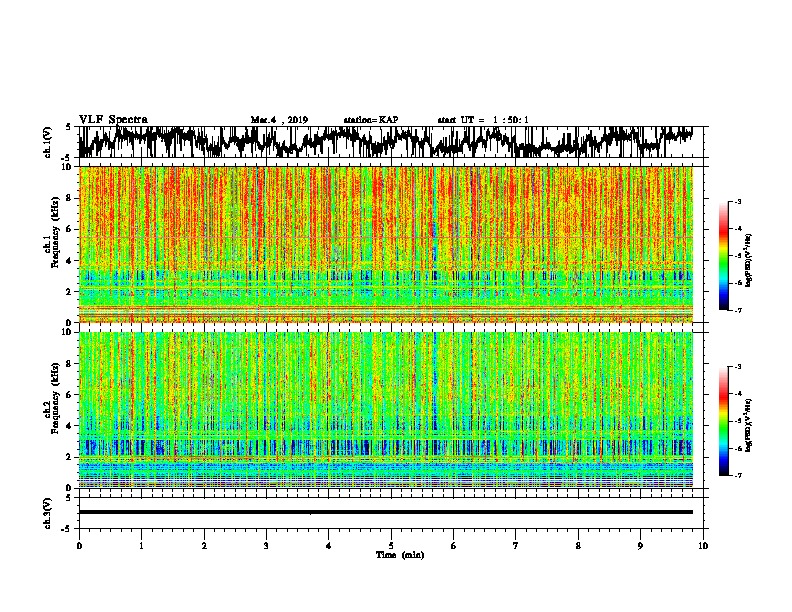Click the "VLF Spectra" title text
This screenshot has width=792, height=612.
(x=113, y=120)
